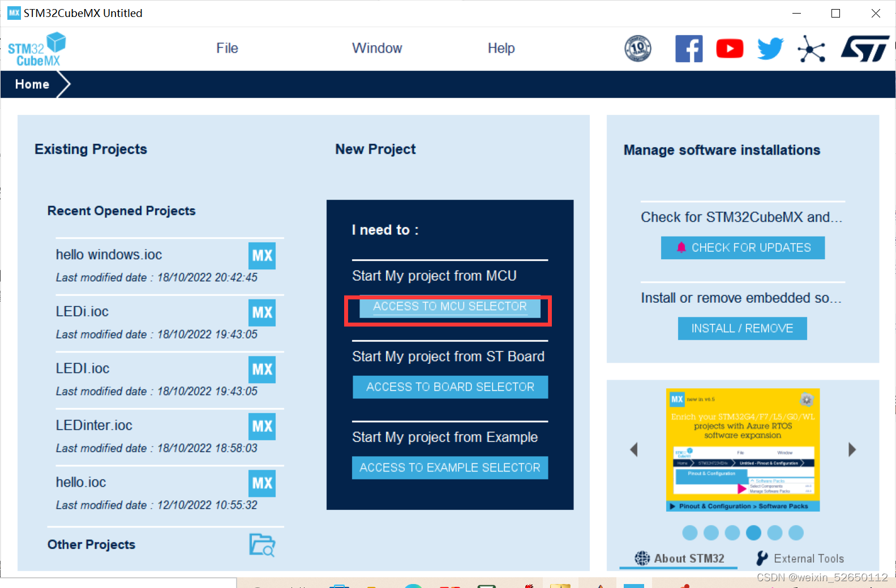Show next carousel slide arrow
Screen dimensions: 896x588
pos(852,450)
